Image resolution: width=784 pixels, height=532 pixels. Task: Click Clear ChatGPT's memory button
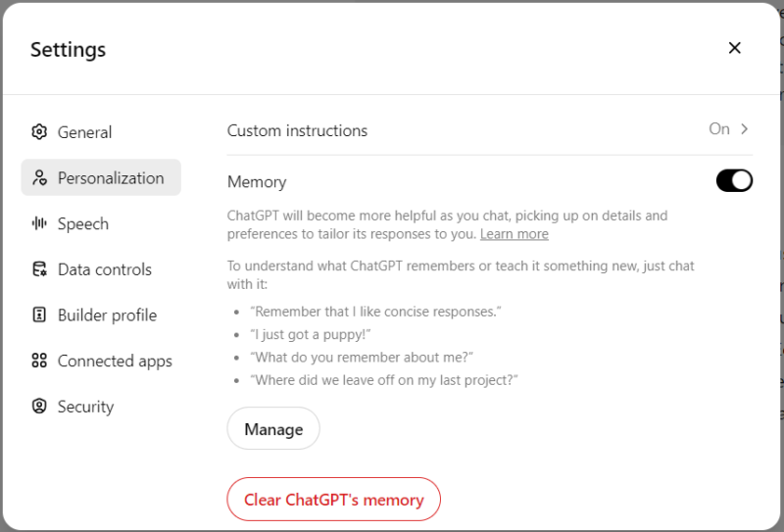click(333, 500)
